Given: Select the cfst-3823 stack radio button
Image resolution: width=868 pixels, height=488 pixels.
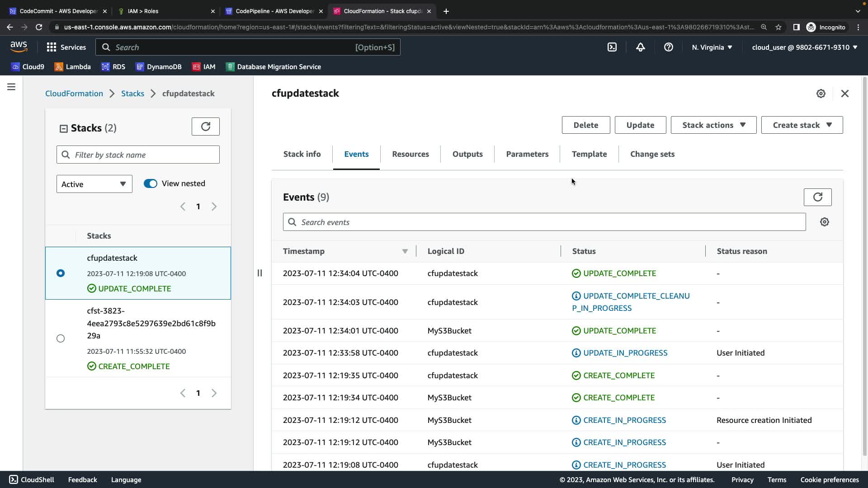Looking at the screenshot, I should click(61, 338).
